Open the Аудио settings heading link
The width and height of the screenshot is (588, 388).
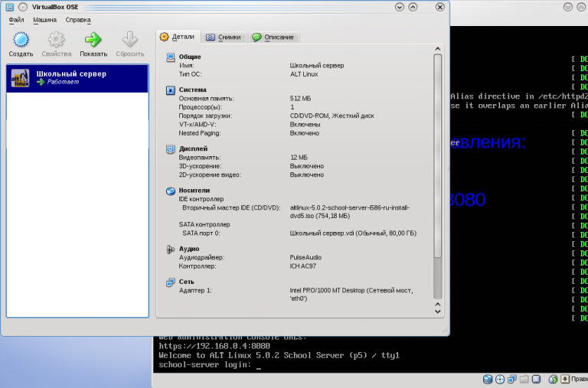(189, 249)
